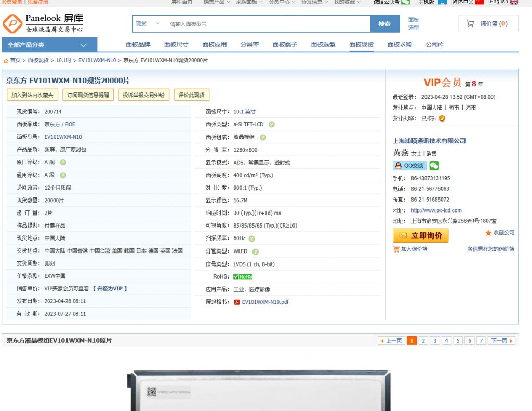Click help icon beside 液晶模组
Screen dimensions: 532x411
[263, 138]
